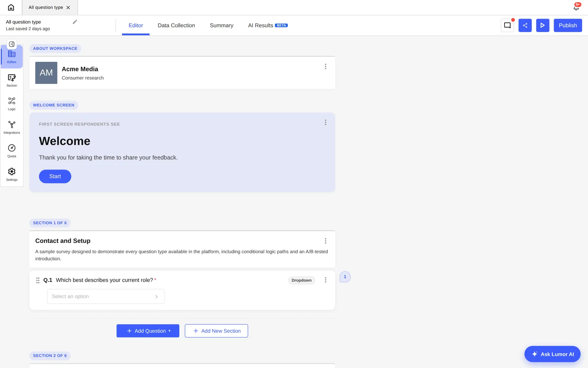Collapse the sidebar panel toggle
The image size is (588, 368).
(x=12, y=44)
